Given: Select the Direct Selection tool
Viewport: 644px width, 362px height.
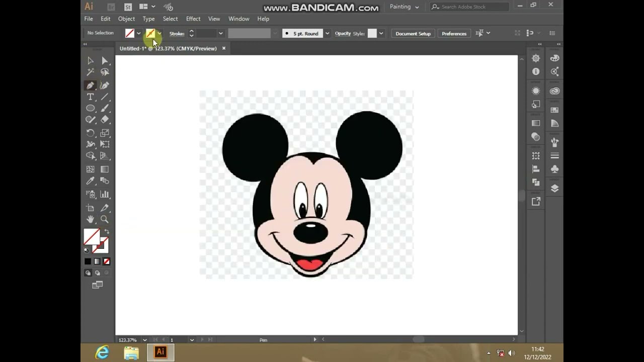Looking at the screenshot, I should point(105,61).
